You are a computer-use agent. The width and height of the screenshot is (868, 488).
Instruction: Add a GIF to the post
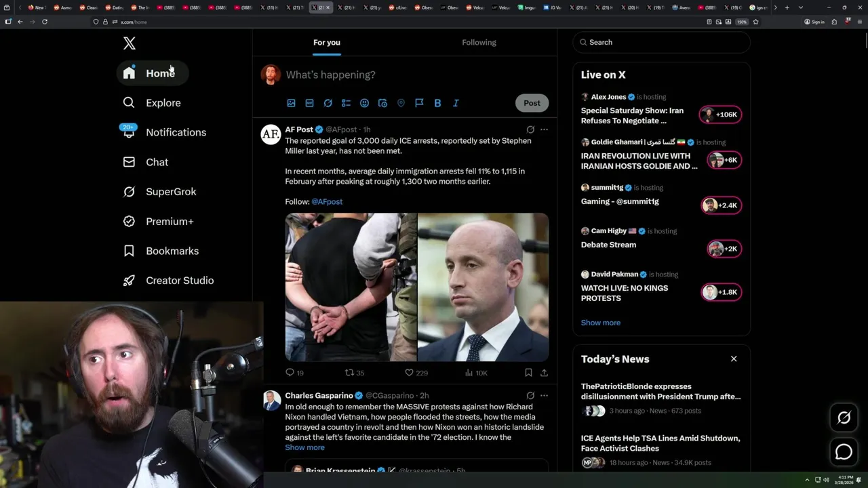[309, 103]
